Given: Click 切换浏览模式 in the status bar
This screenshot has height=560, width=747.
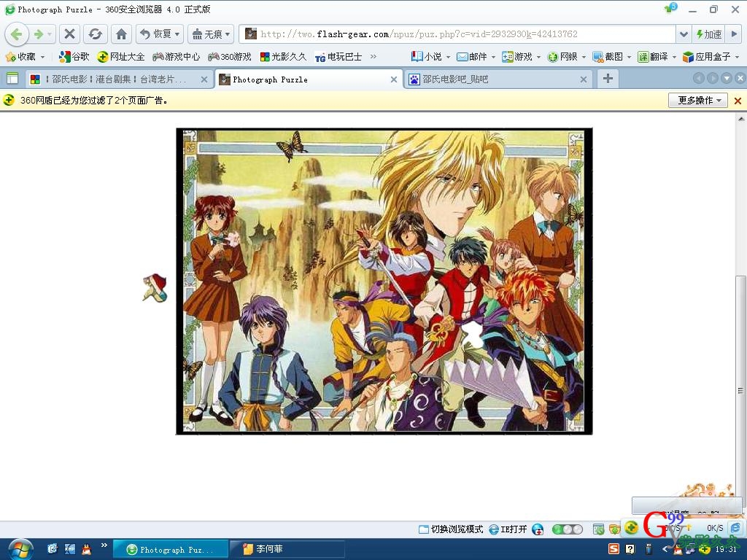Looking at the screenshot, I should coord(451,529).
